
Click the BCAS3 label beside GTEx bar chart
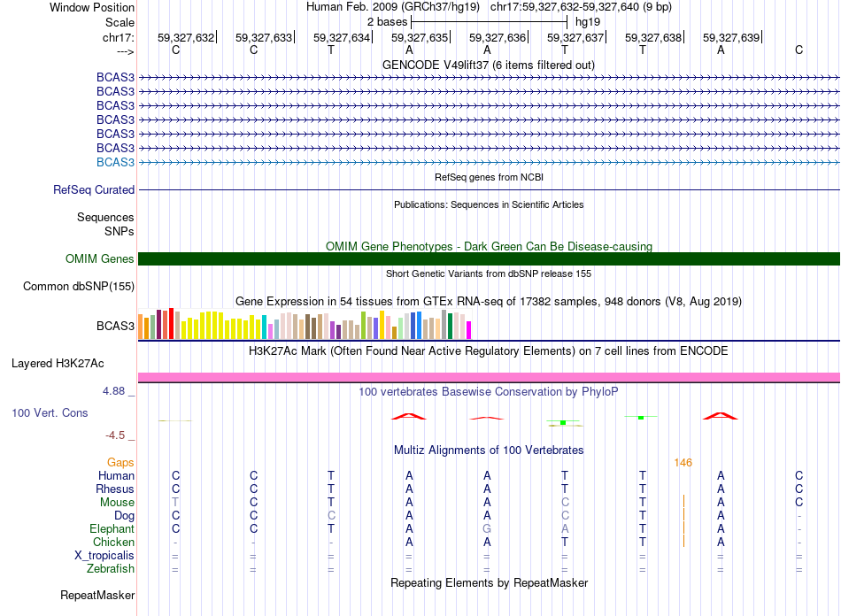(115, 326)
